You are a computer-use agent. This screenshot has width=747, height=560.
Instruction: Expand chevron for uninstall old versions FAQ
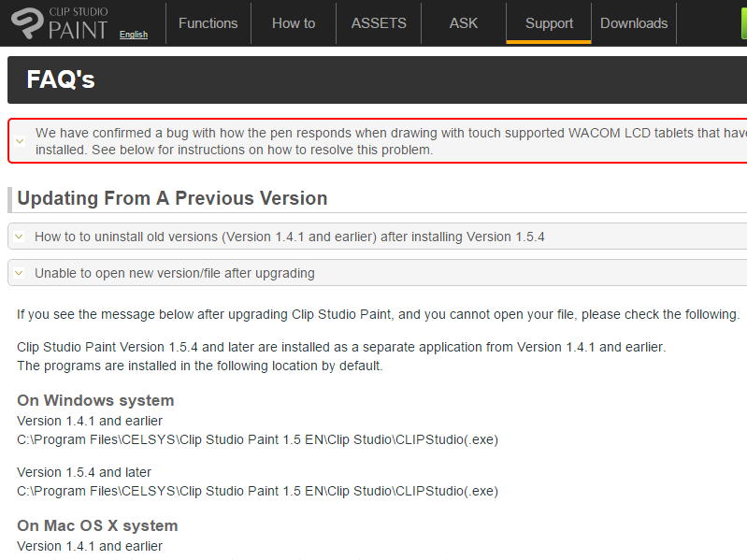[19, 237]
